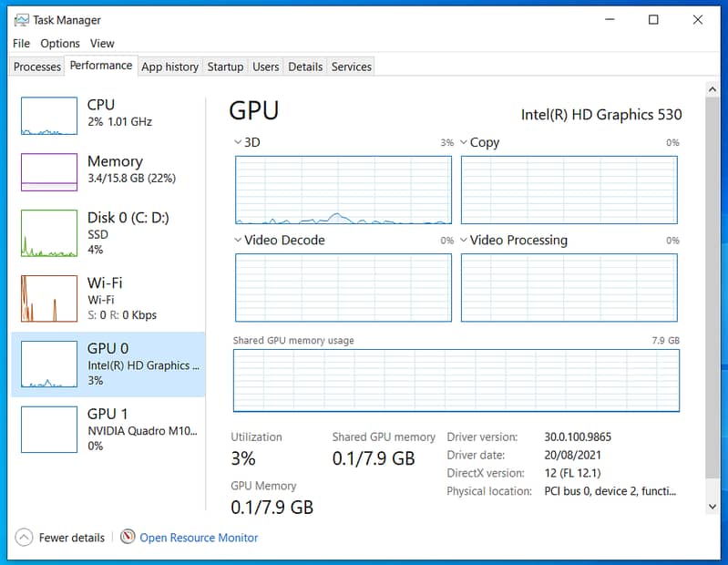The height and width of the screenshot is (565, 728).
Task: Expand the Video Decode engine selector
Action: coord(239,241)
